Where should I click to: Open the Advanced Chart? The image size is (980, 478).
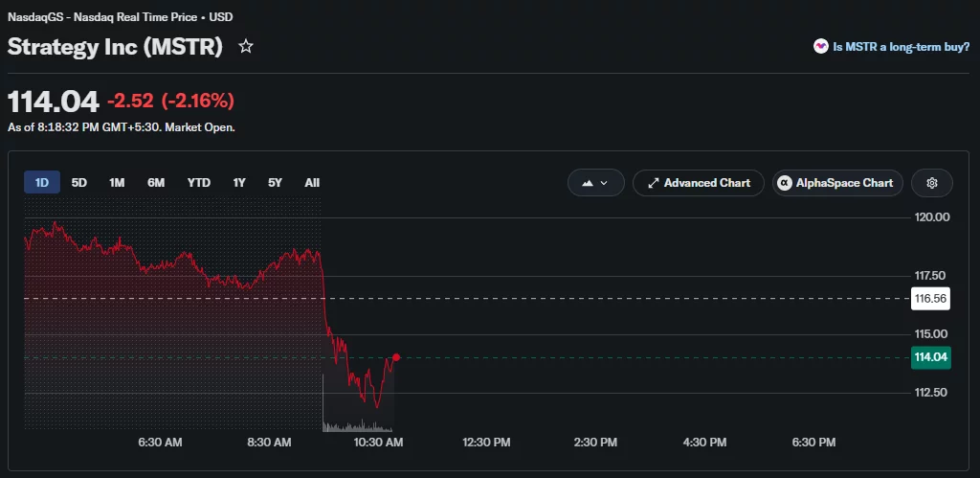coord(698,183)
